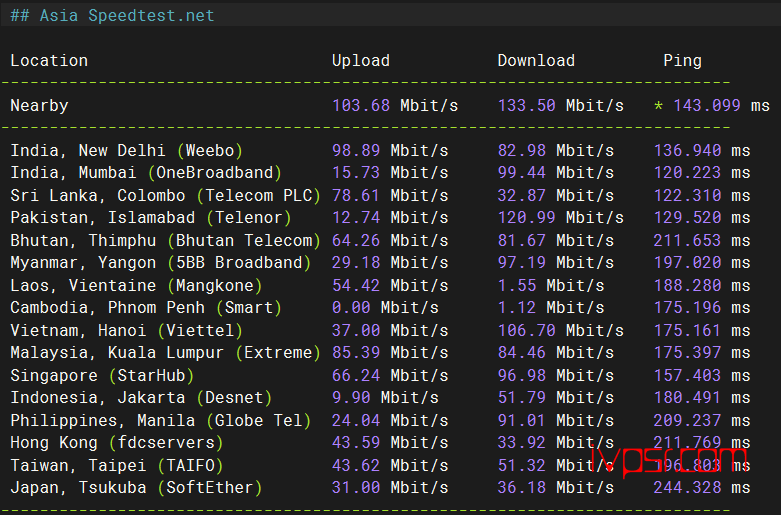This screenshot has height=515, width=781.
Task: Click New Delhi upload 98.89 Mbit/s
Action: coord(390,150)
